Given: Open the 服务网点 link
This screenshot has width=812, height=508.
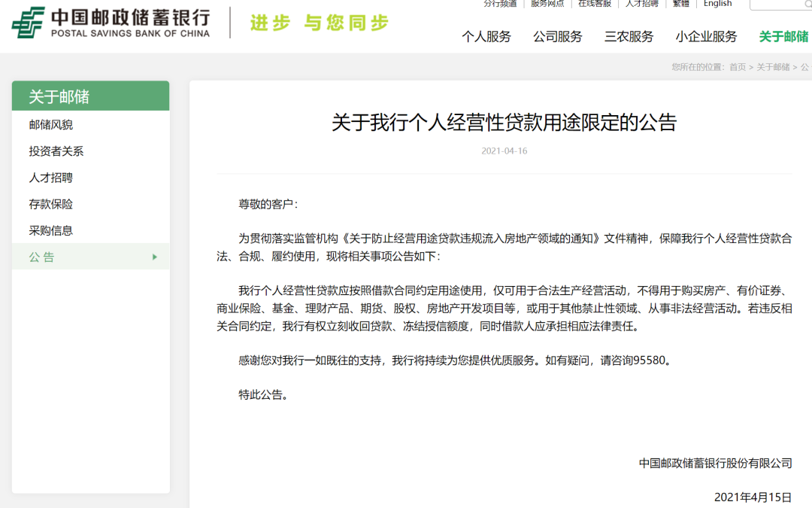Looking at the screenshot, I should coord(547,4).
